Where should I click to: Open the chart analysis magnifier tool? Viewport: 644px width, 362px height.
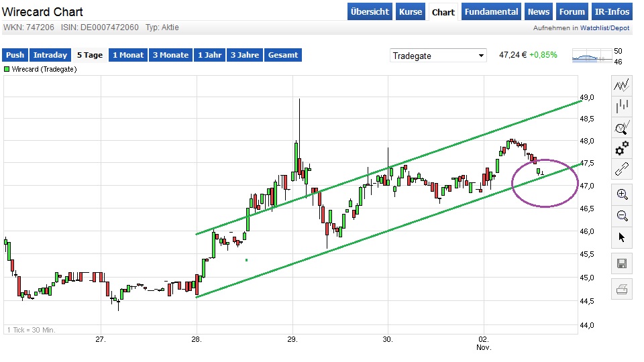pyautogui.click(x=621, y=127)
